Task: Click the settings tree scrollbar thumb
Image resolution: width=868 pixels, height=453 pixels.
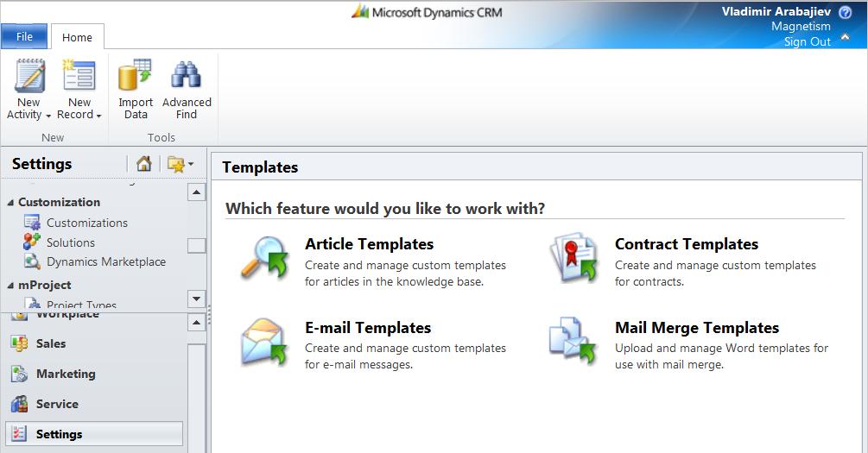Action: click(197, 246)
